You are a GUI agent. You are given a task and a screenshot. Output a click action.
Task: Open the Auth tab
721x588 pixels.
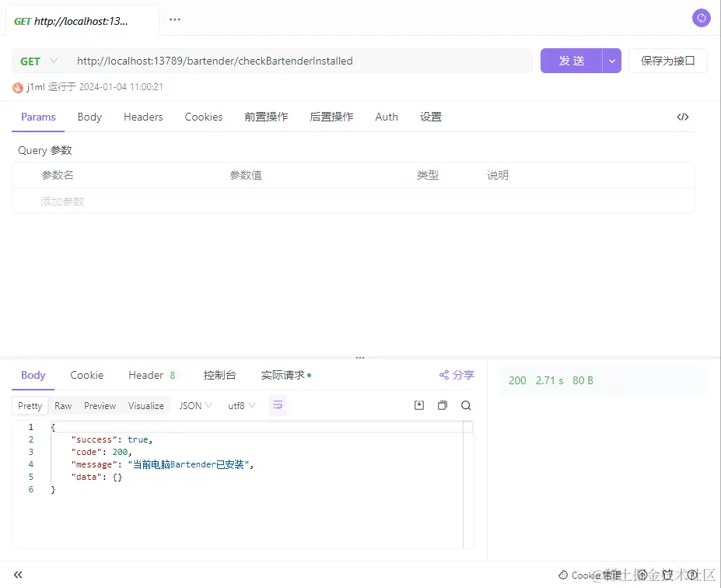tap(387, 117)
